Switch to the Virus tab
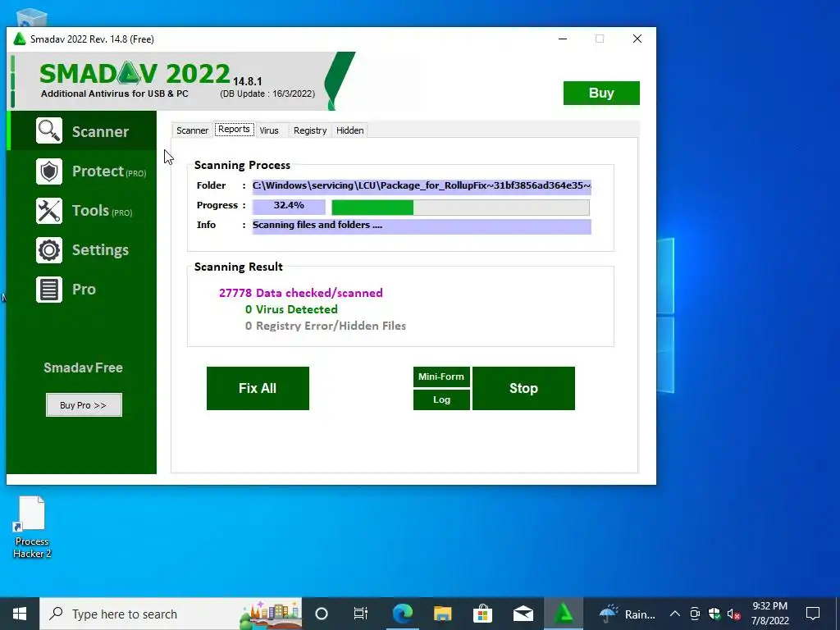The image size is (840, 630). coord(269,130)
